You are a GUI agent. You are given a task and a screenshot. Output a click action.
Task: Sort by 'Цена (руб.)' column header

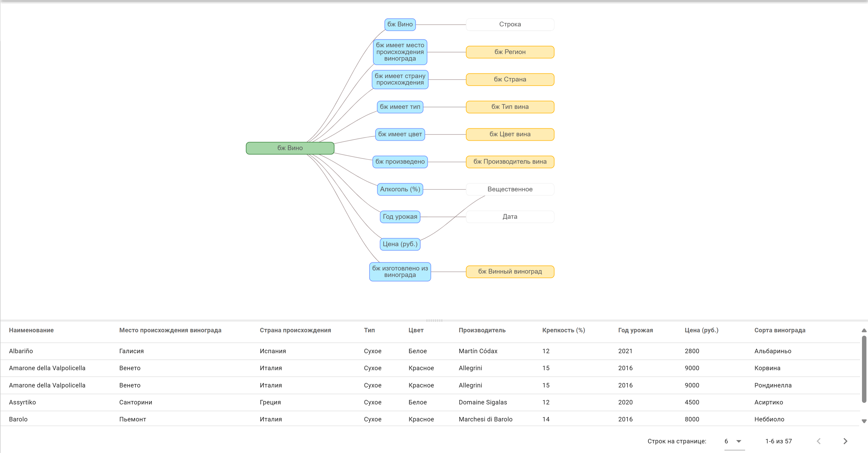(x=701, y=330)
